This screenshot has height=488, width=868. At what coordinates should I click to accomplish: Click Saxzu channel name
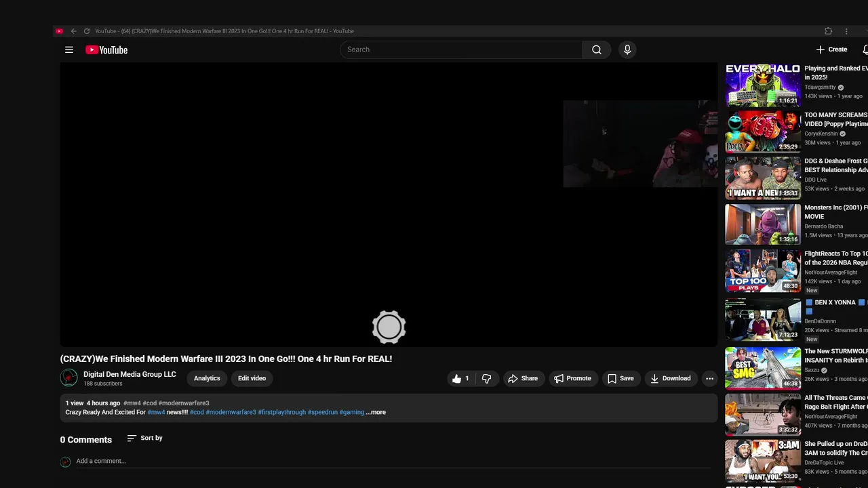coord(812,371)
